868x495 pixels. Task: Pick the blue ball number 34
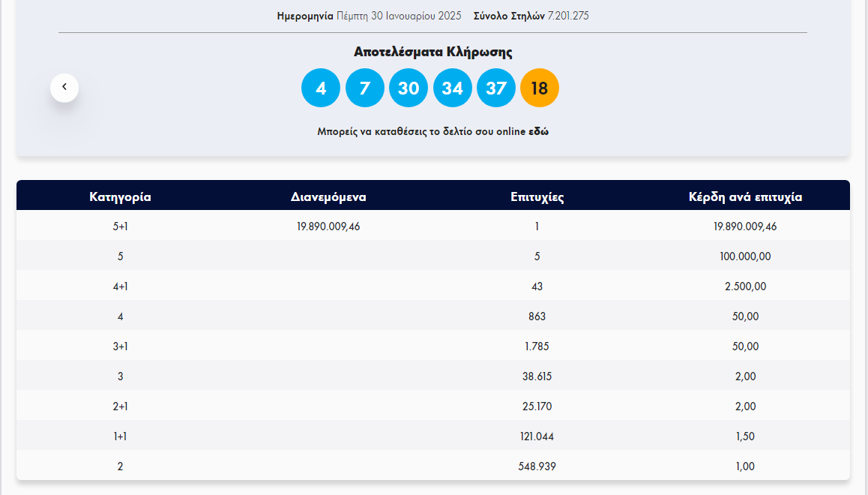pos(452,88)
